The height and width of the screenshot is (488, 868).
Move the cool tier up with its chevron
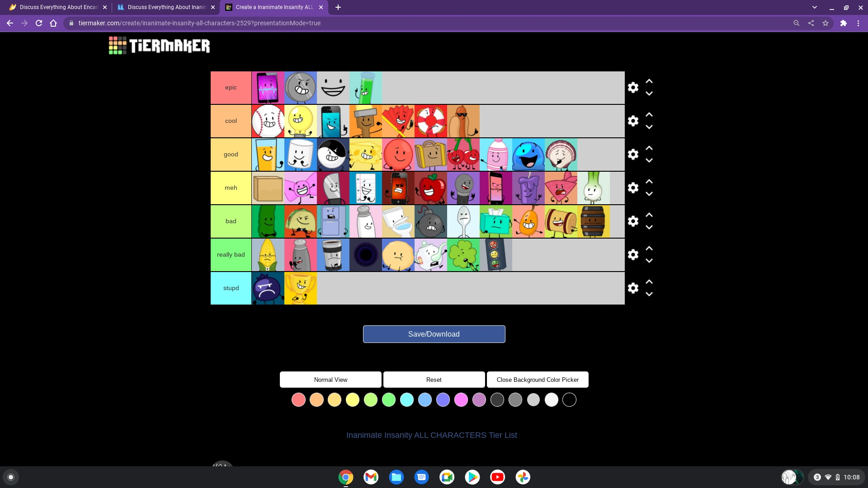tap(649, 114)
